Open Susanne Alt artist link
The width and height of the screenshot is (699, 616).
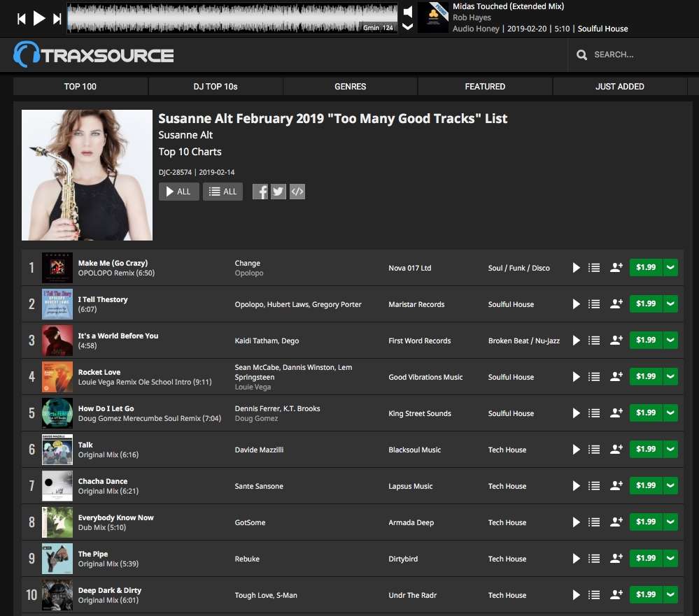(x=185, y=135)
